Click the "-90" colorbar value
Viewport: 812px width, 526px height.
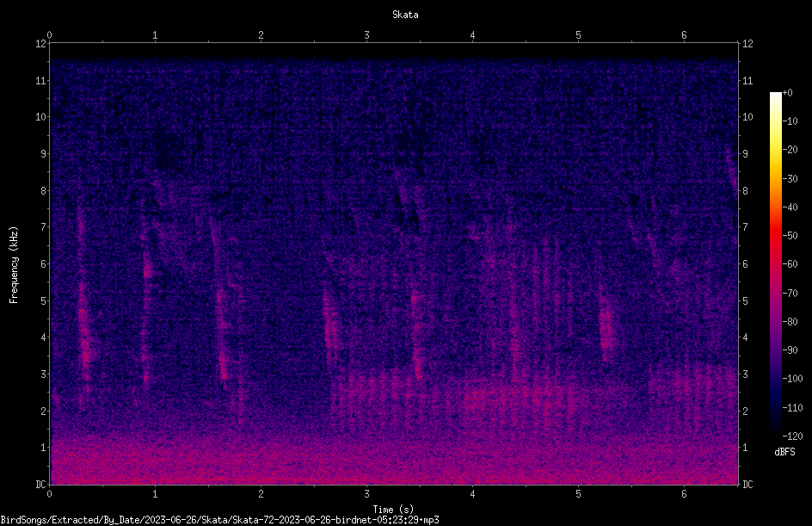point(790,350)
